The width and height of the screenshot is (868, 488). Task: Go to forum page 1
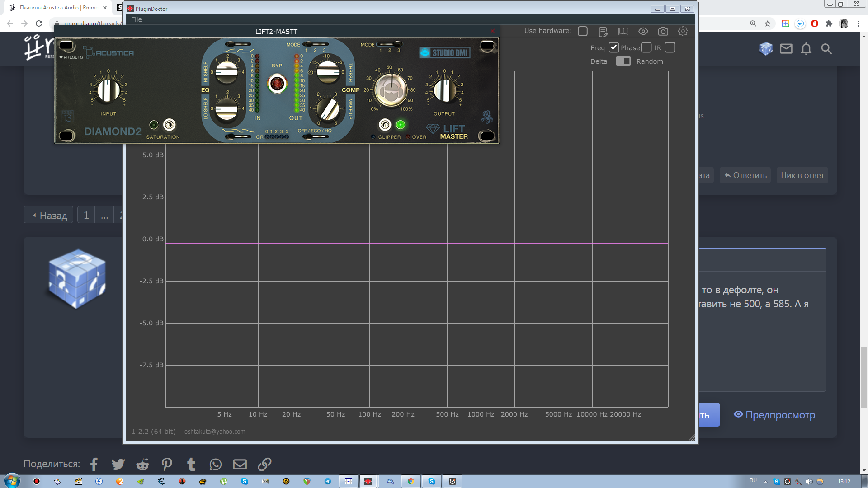pos(86,215)
